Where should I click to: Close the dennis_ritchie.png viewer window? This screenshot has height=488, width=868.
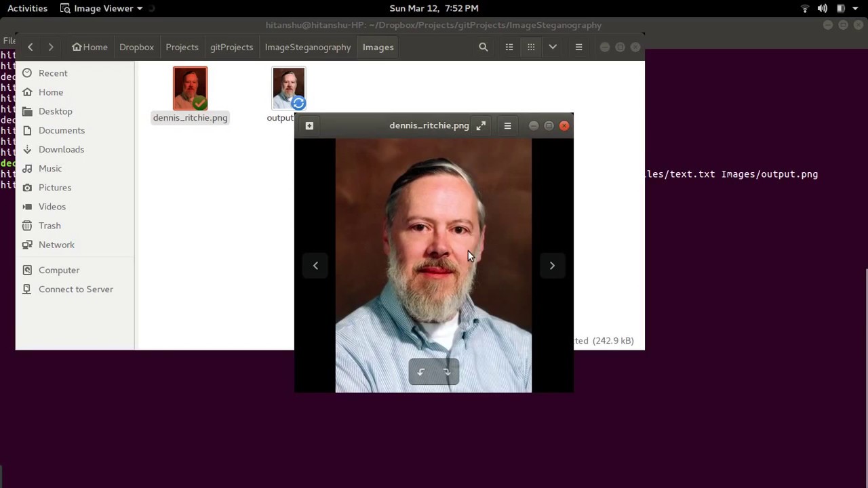coord(564,125)
